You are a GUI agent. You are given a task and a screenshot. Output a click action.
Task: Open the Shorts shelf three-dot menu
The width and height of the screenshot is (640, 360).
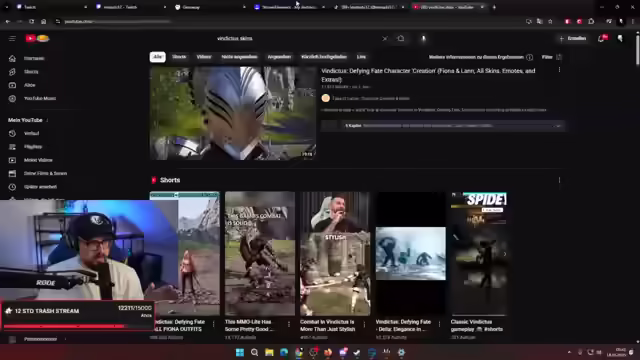click(559, 180)
